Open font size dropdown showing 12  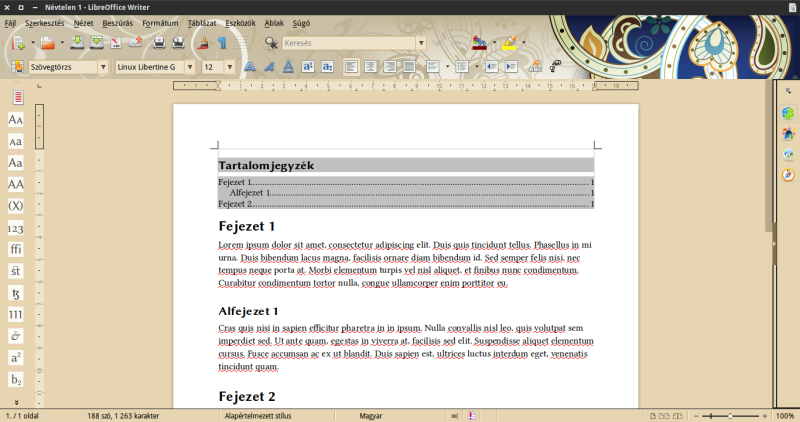pyautogui.click(x=230, y=67)
